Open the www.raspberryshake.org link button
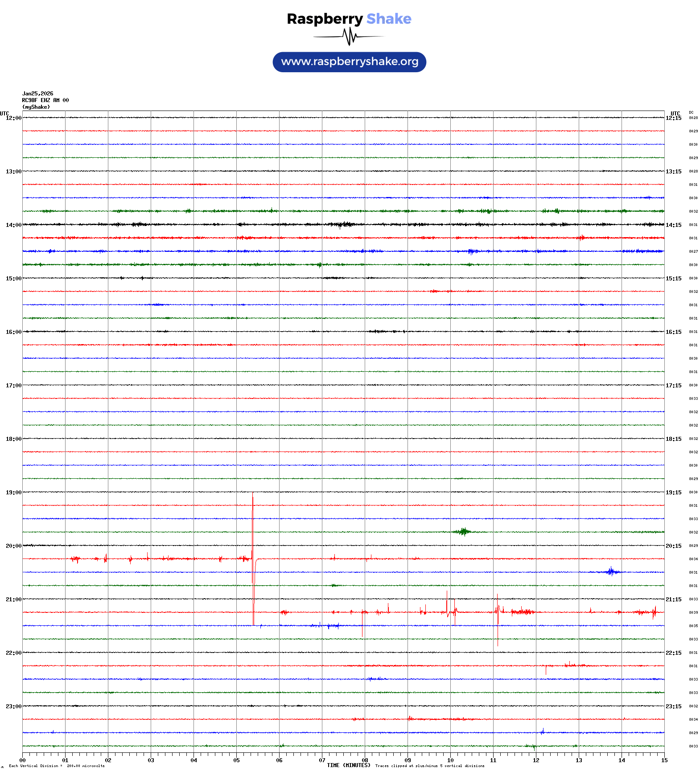 pos(349,62)
